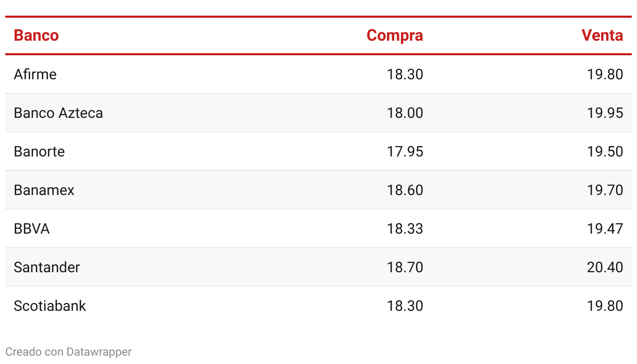The image size is (637, 364).
Task: Click the Banco column header
Action: 36,35
